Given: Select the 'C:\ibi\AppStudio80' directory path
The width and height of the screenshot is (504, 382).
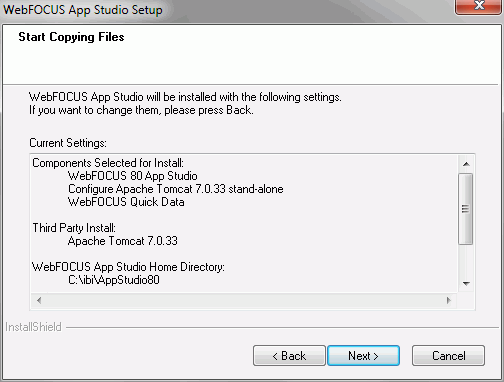Looking at the screenshot, I should pyautogui.click(x=114, y=280).
